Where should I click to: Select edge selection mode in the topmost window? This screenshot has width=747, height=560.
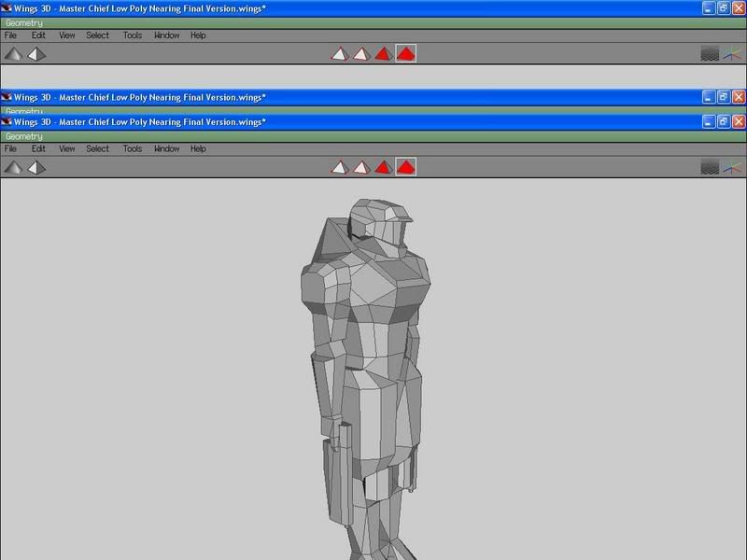(361, 54)
